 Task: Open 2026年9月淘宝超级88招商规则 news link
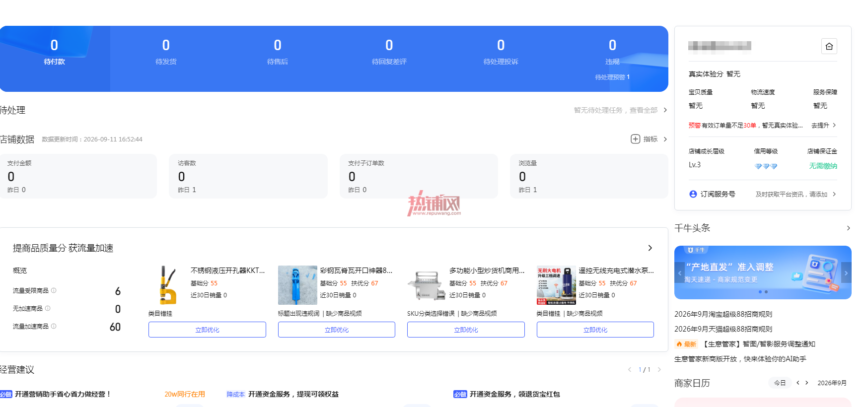coord(723,314)
